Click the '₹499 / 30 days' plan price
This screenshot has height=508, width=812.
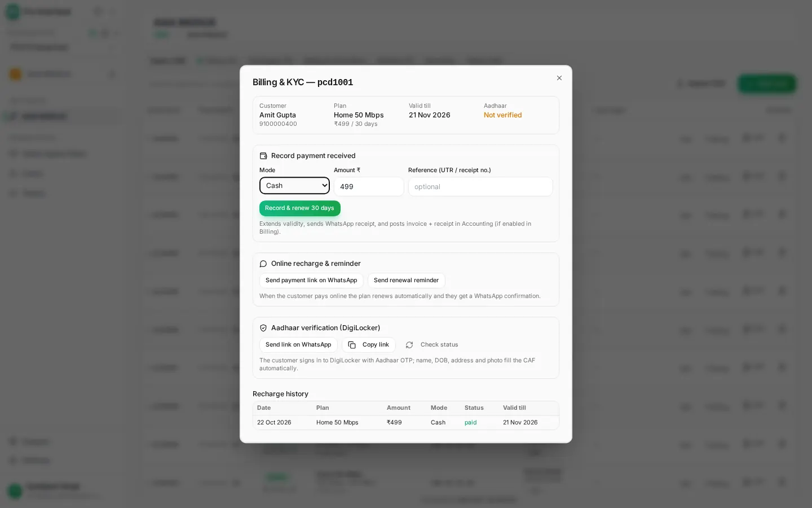[356, 124]
